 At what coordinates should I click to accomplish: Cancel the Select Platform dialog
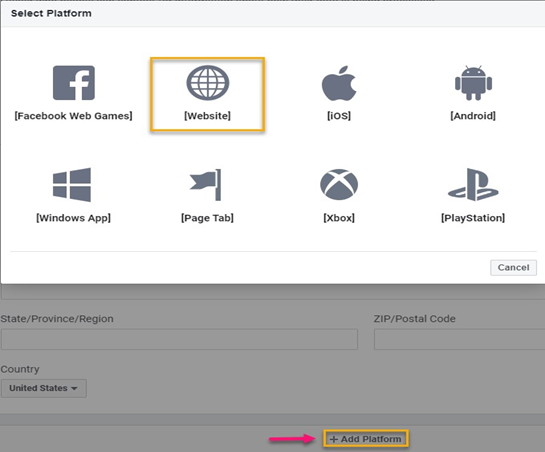click(x=513, y=267)
